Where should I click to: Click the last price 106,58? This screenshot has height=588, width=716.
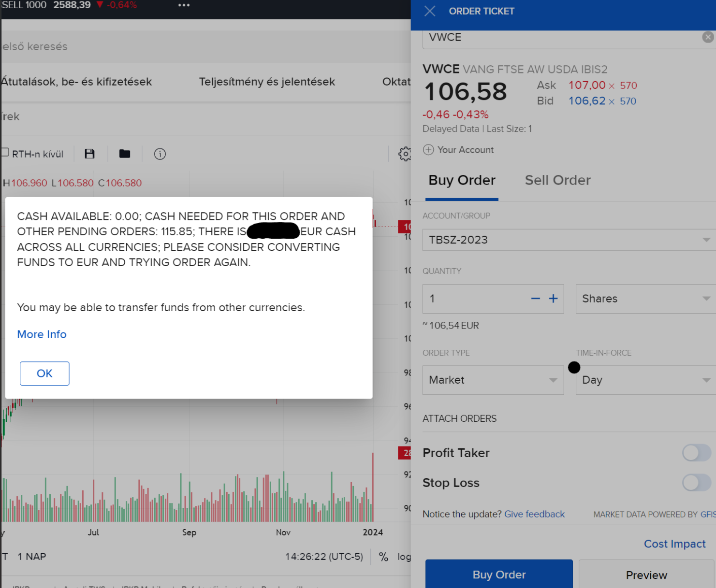466,91
